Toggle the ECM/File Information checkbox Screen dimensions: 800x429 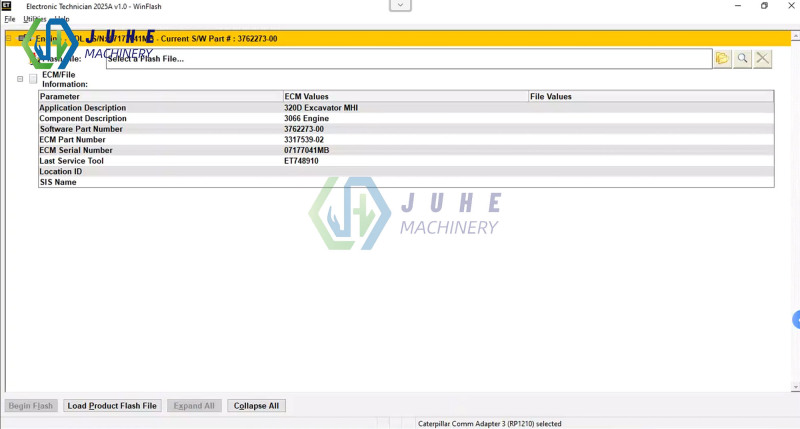click(33, 79)
